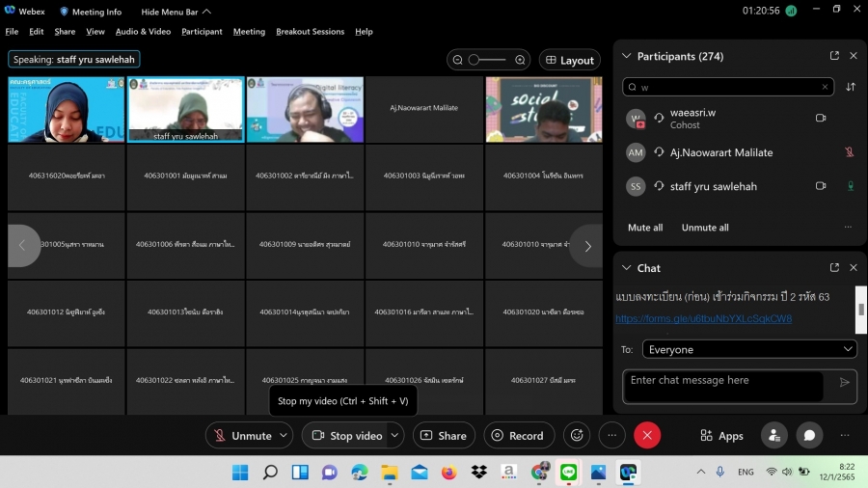Open the Audio & Video menu

click(143, 31)
